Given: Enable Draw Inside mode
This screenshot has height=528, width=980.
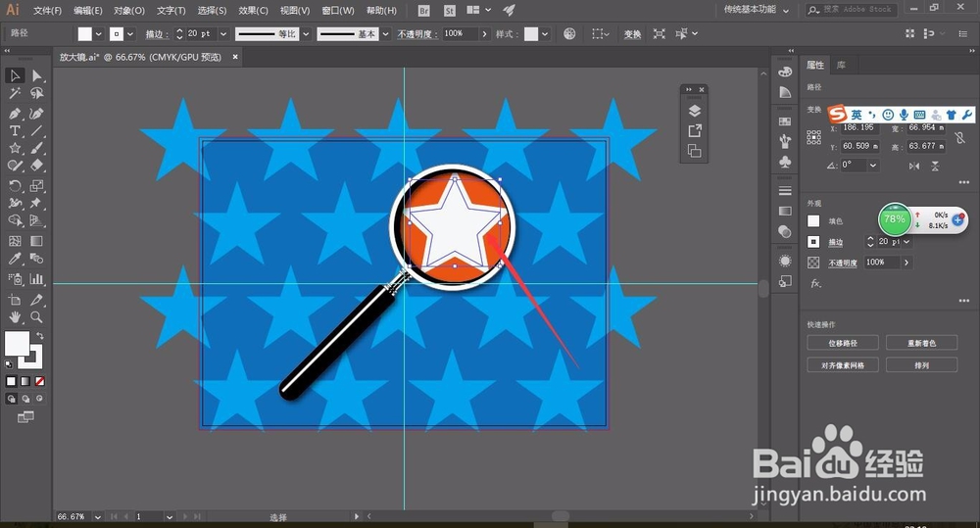Looking at the screenshot, I should pos(40,399).
